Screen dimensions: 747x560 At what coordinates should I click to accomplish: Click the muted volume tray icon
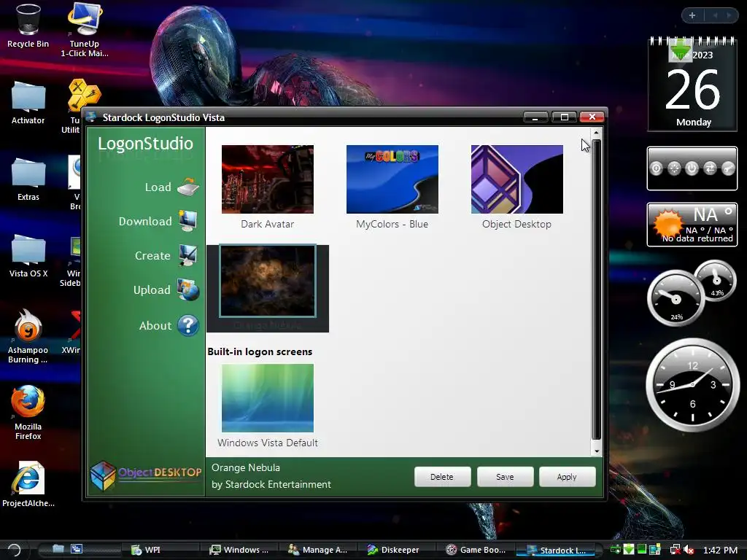click(x=689, y=550)
